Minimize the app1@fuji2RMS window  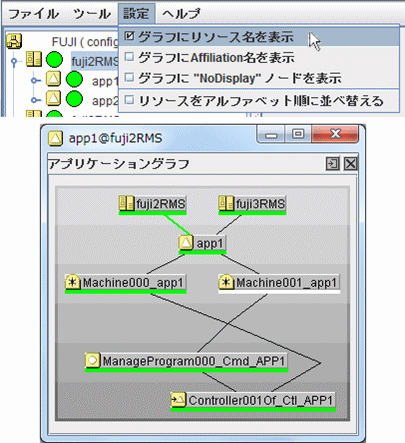click(271, 134)
